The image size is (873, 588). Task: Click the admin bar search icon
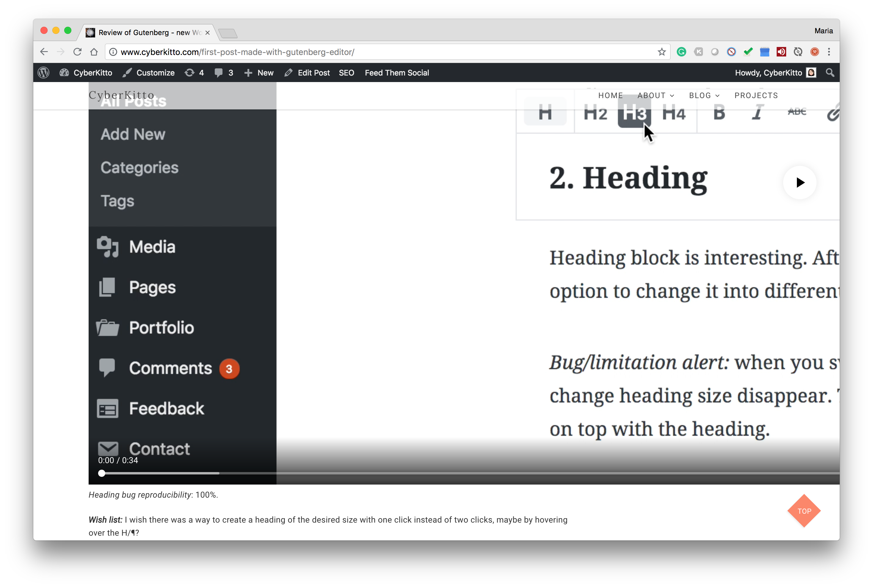coord(830,73)
